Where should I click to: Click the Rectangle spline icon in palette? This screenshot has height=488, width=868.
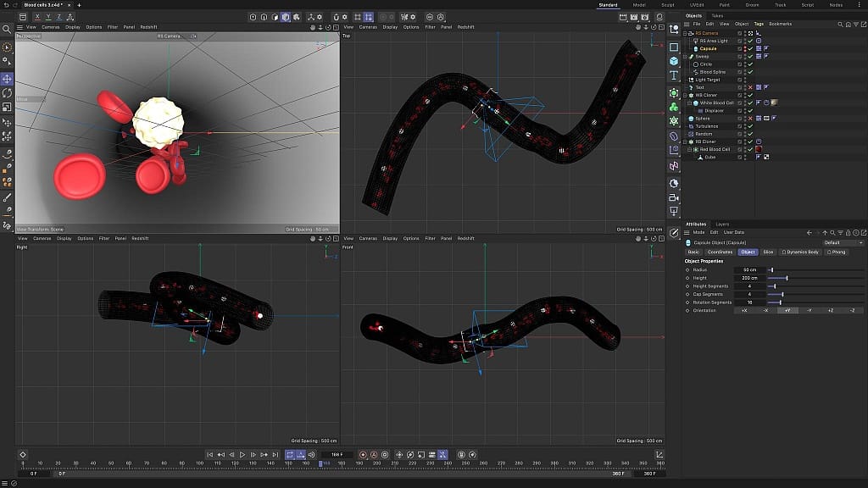674,47
